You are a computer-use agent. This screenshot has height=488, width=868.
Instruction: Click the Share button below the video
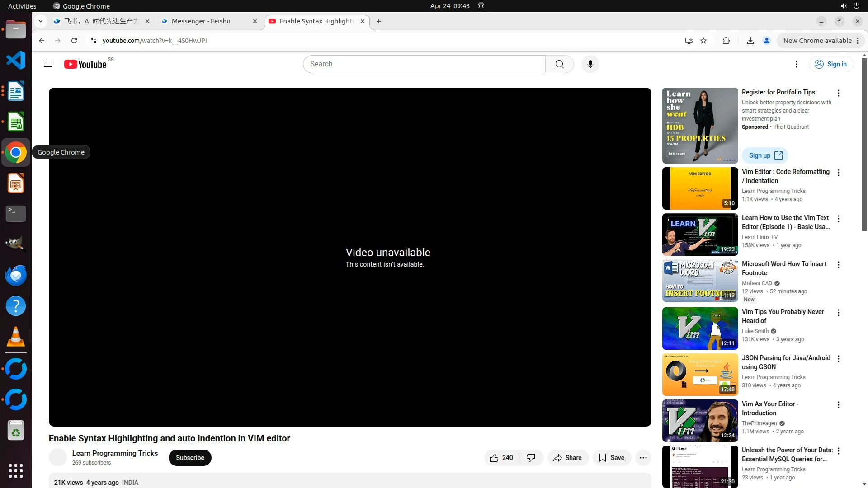[567, 458]
